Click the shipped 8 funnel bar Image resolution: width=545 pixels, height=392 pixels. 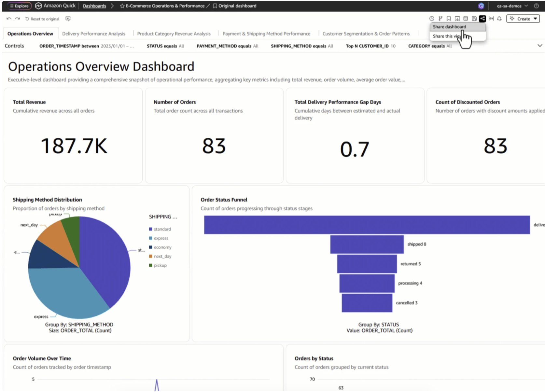pos(367,244)
